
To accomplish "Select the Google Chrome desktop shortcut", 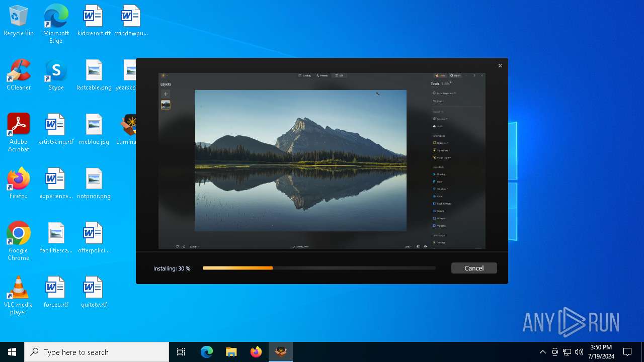I will [19, 241].
